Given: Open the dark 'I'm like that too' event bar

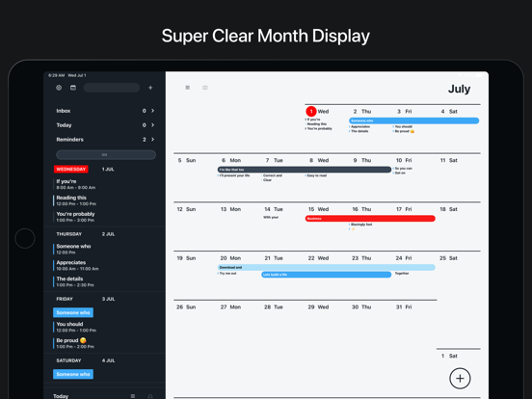Looking at the screenshot, I should 305,170.
